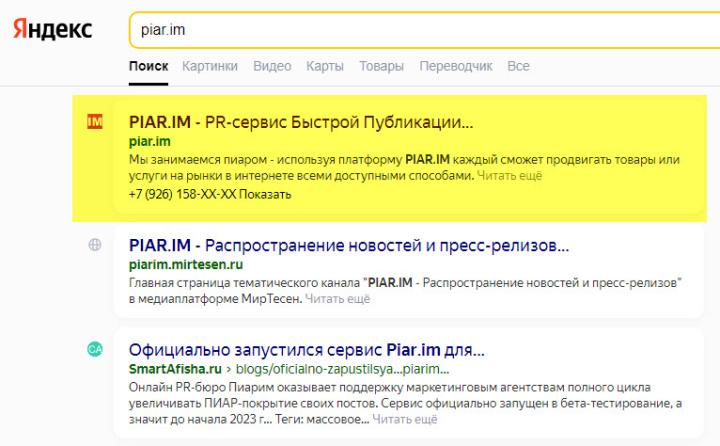Click the green SmartAfisha favicon
The width and height of the screenshot is (720, 446).
(x=95, y=350)
